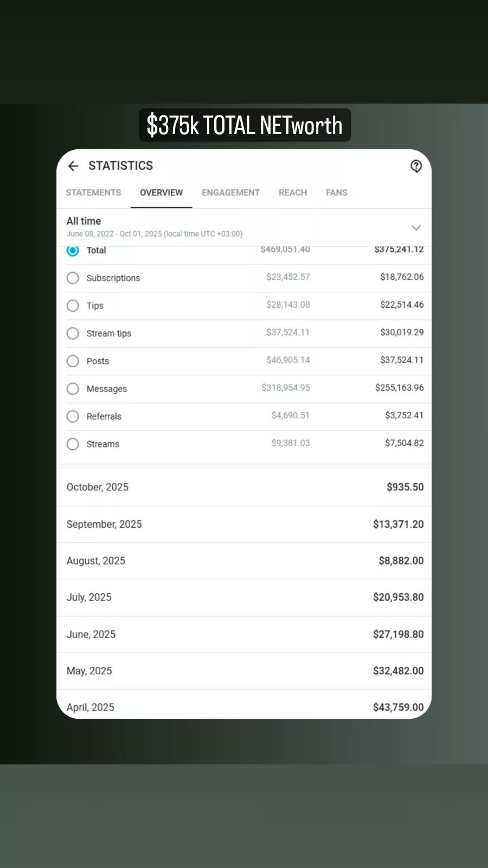Switch to the REACH tab
The image size is (488, 868).
(x=292, y=193)
